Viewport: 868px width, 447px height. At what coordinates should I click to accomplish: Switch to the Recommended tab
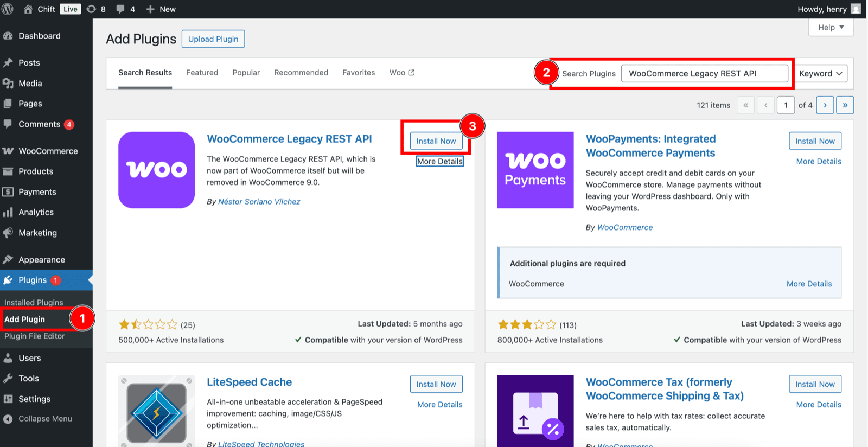coord(301,73)
